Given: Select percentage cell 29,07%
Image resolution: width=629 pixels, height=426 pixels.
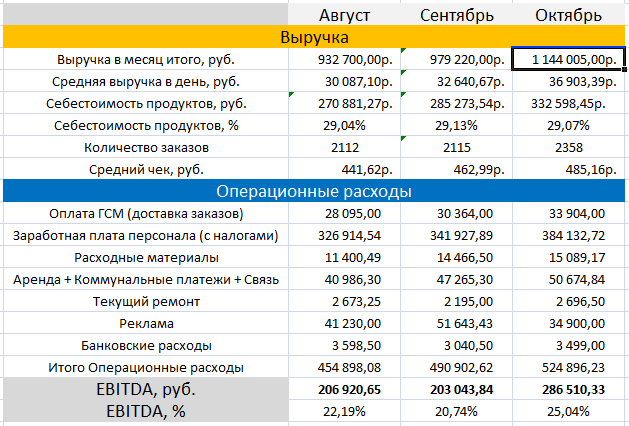Looking at the screenshot, I should [x=568, y=125].
